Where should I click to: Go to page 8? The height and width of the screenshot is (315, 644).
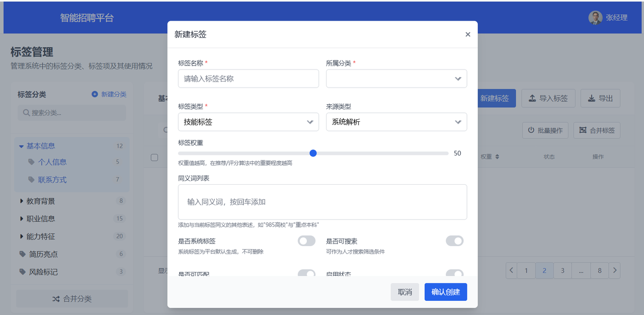tap(600, 270)
